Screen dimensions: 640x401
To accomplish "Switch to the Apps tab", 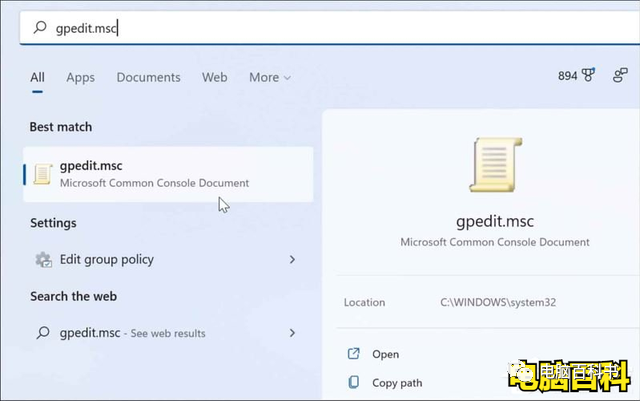I will [x=80, y=77].
